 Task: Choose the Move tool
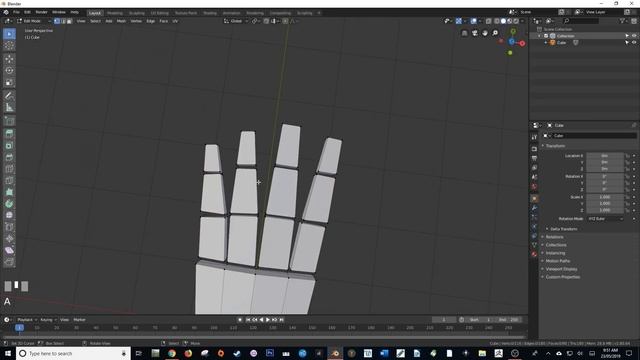(9, 59)
